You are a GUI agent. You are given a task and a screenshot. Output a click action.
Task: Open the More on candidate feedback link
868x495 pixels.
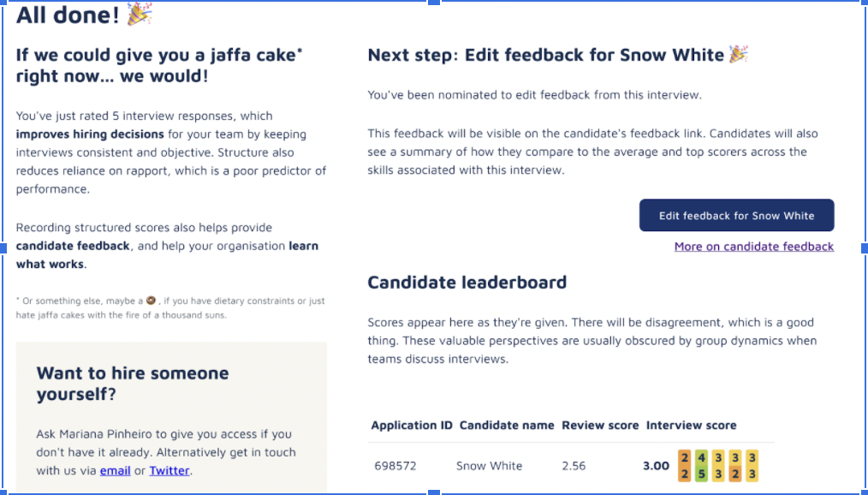[753, 247]
